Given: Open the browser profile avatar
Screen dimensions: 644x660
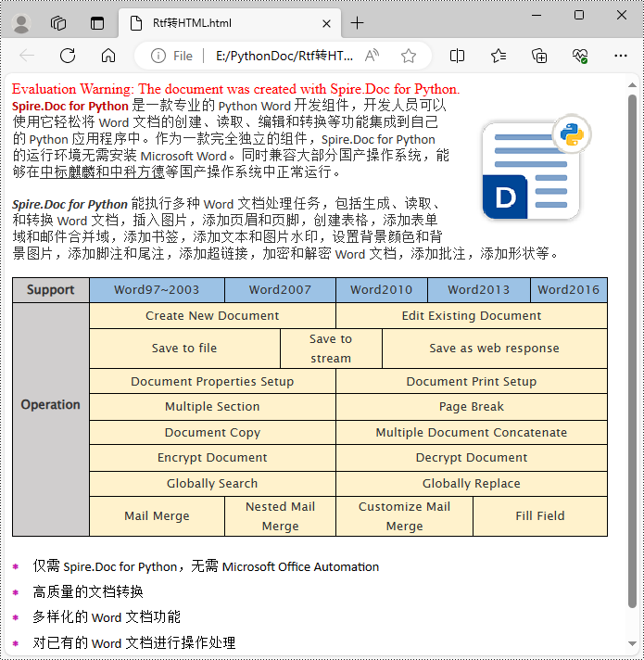Looking at the screenshot, I should click(21, 23).
